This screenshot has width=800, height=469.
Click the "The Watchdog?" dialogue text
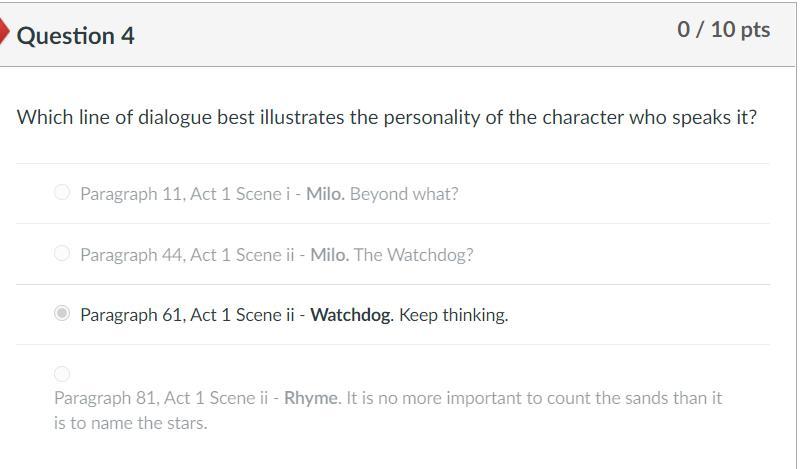click(414, 255)
